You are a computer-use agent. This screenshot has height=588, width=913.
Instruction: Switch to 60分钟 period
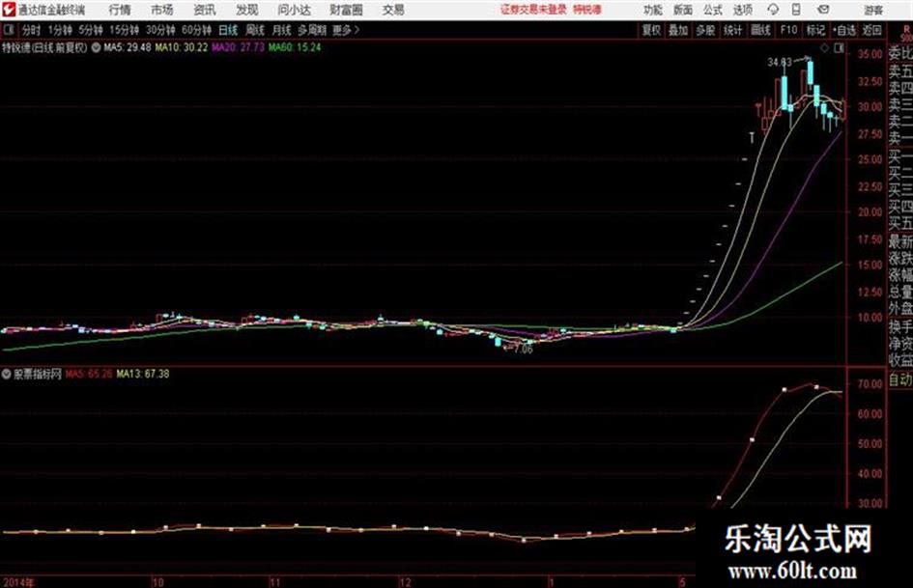click(196, 30)
